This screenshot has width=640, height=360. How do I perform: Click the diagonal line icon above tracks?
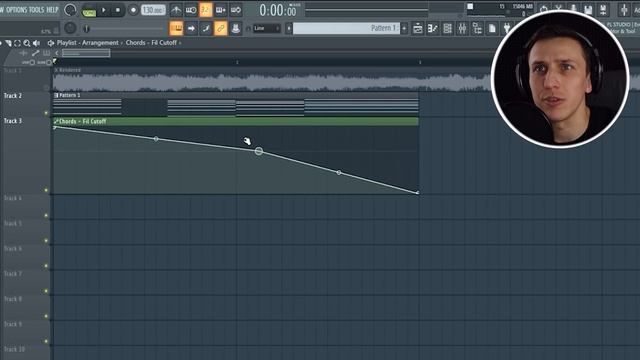36,53
